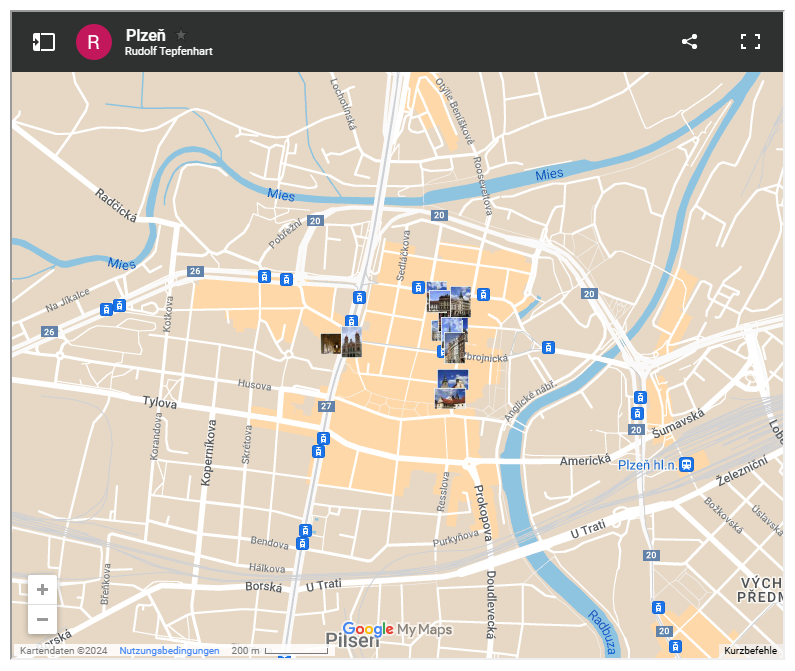The width and height of the screenshot is (795, 671).
Task: Open the map in fullscreen view
Action: pyautogui.click(x=750, y=42)
